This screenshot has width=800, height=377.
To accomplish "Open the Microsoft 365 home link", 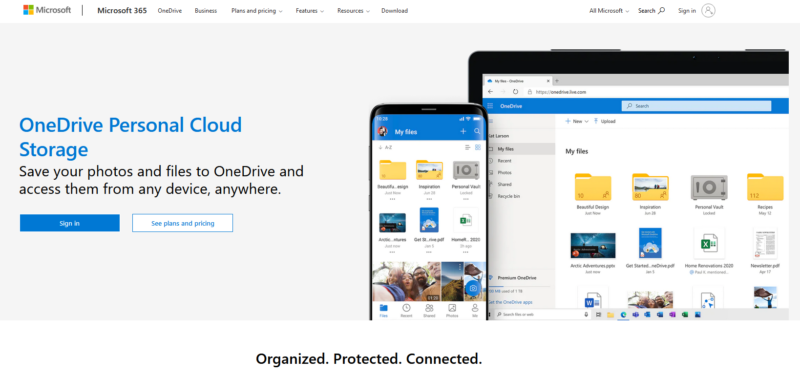I will pos(122,10).
